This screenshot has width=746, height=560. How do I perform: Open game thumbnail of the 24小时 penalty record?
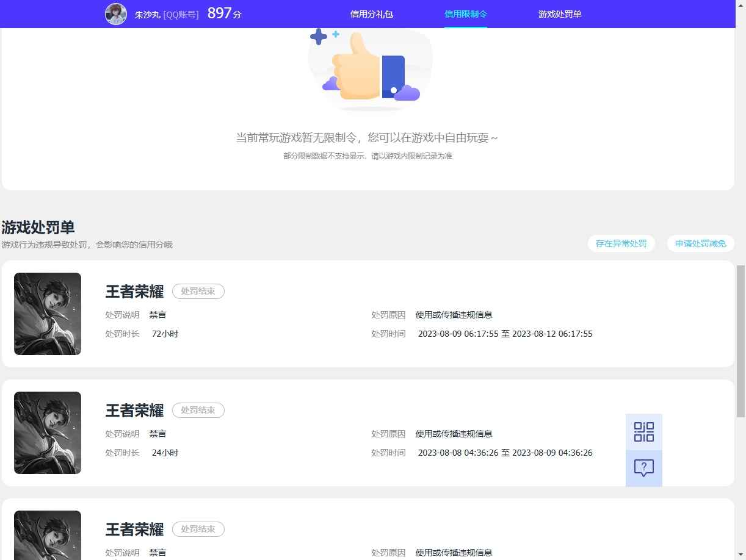(x=48, y=433)
